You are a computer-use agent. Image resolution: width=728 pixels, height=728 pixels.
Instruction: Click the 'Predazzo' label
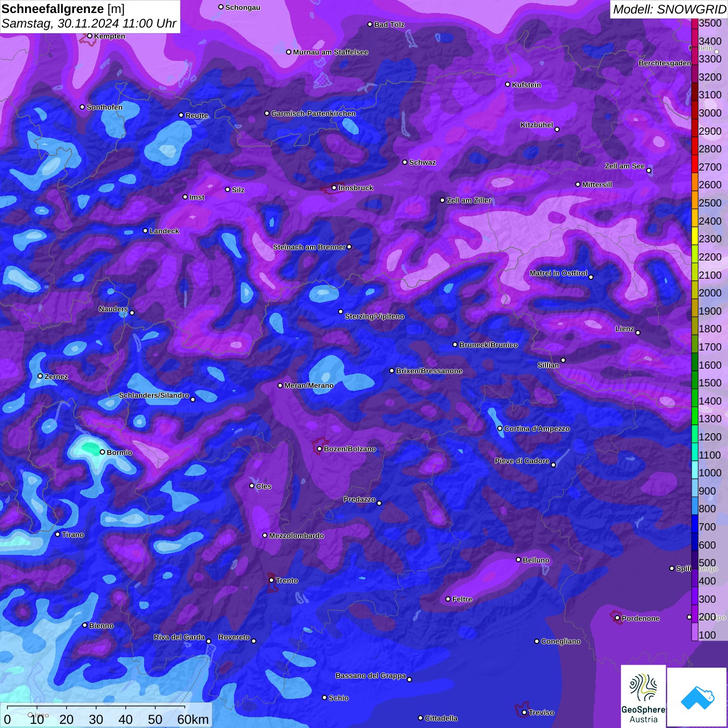359,499
